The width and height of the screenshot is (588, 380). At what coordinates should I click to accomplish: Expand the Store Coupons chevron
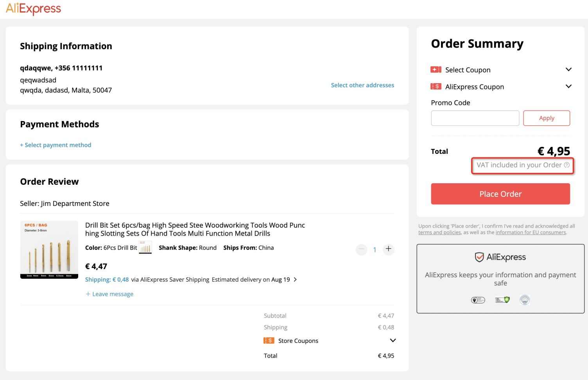[x=393, y=341]
